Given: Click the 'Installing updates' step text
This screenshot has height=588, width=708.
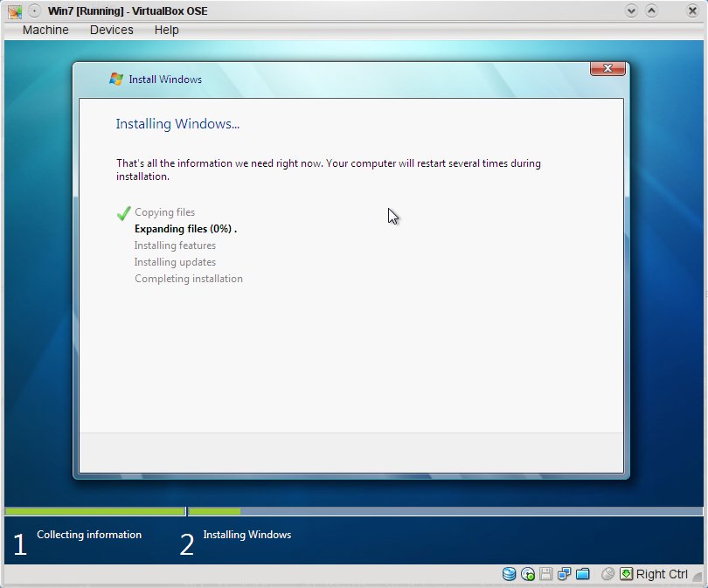Looking at the screenshot, I should point(175,262).
